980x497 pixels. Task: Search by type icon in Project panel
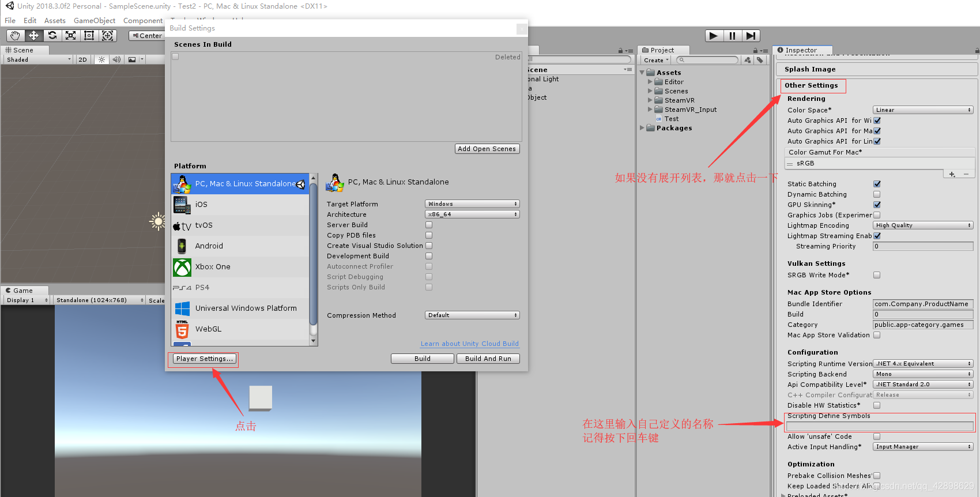coord(748,60)
